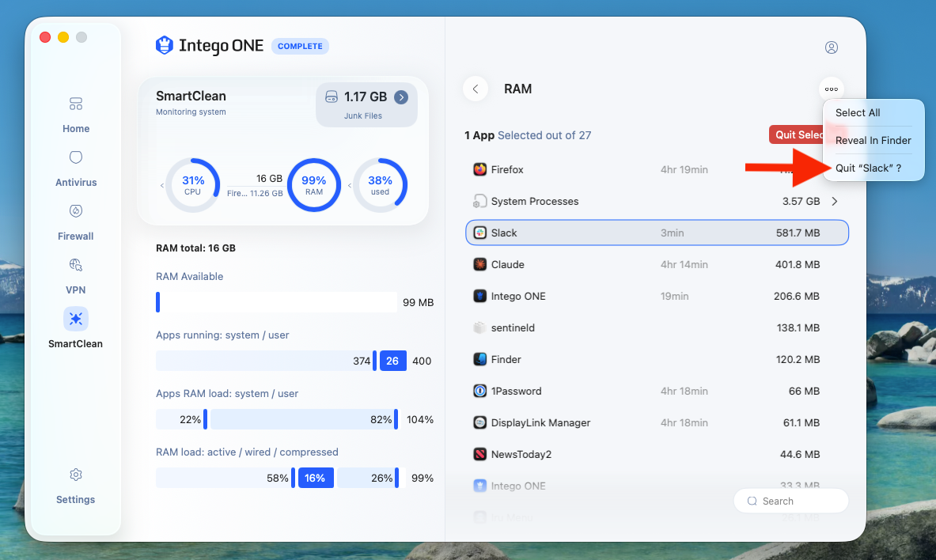Viewport: 936px width, 560px height.
Task: Click the 82% user RAM load segment
Action: tap(303, 419)
